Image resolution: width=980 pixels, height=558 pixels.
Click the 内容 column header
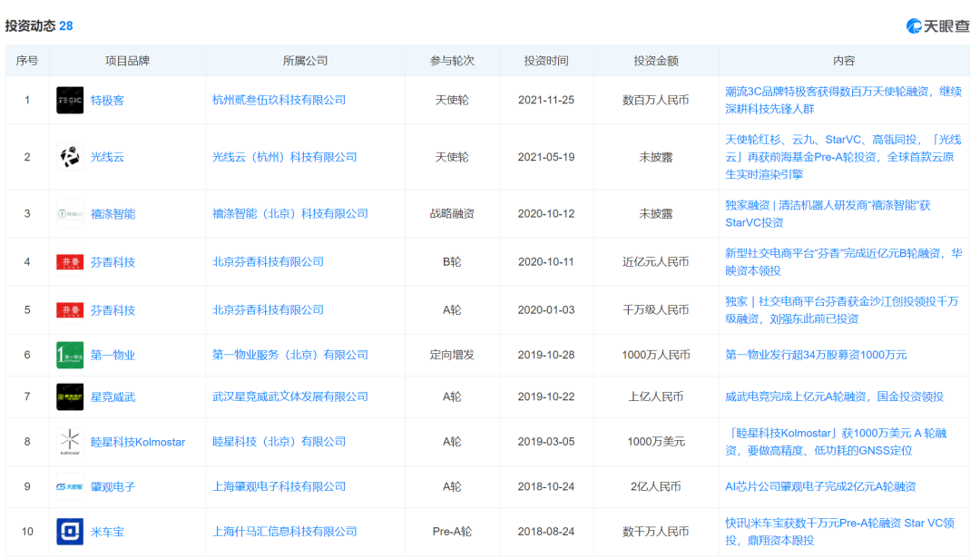[x=844, y=61]
